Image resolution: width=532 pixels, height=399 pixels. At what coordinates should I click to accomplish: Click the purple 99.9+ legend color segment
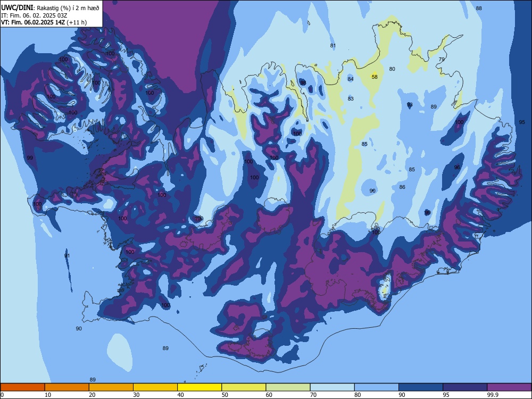[509, 387]
